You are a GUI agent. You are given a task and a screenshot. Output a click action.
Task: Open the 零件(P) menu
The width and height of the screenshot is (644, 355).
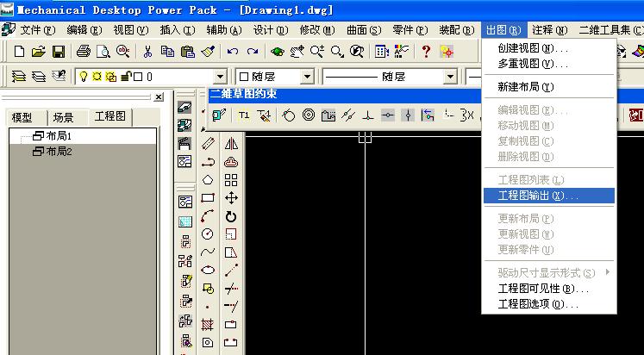point(410,30)
